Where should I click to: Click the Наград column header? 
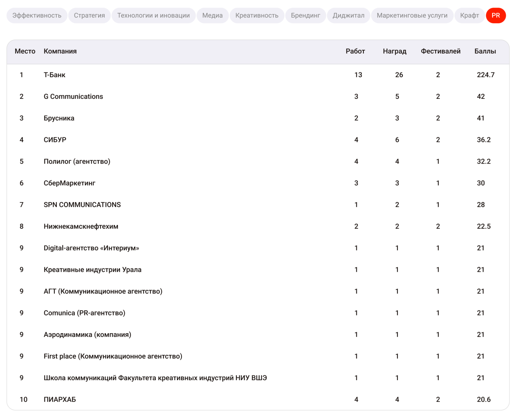click(394, 51)
